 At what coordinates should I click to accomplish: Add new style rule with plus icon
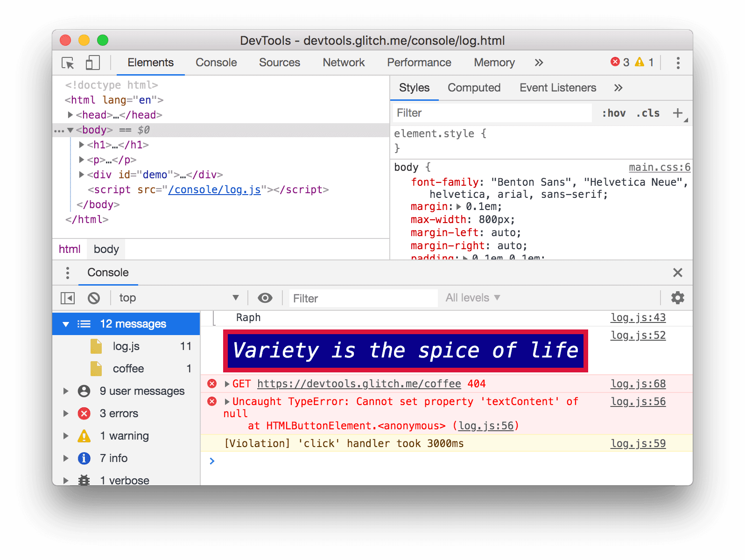coord(677,113)
